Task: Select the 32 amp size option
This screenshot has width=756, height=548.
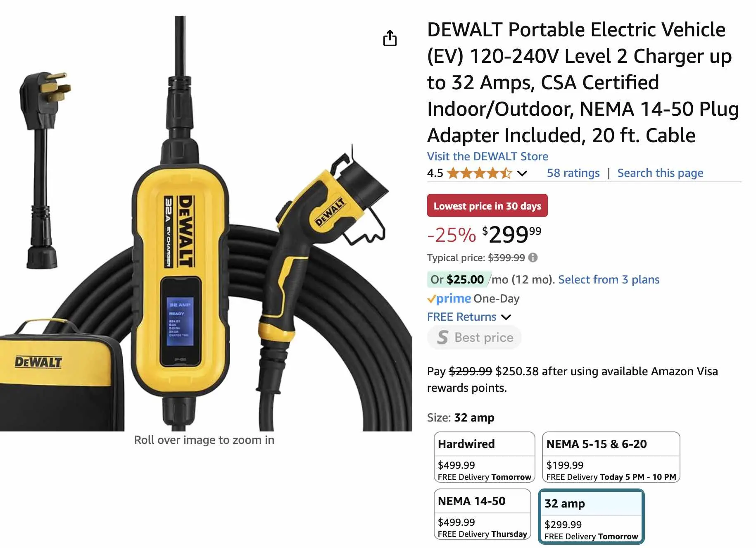Action: click(591, 516)
